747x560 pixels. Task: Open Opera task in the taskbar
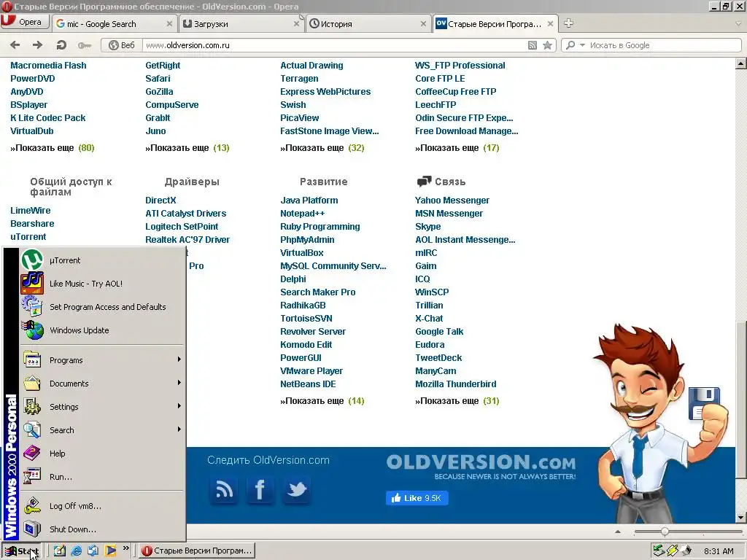point(197,551)
